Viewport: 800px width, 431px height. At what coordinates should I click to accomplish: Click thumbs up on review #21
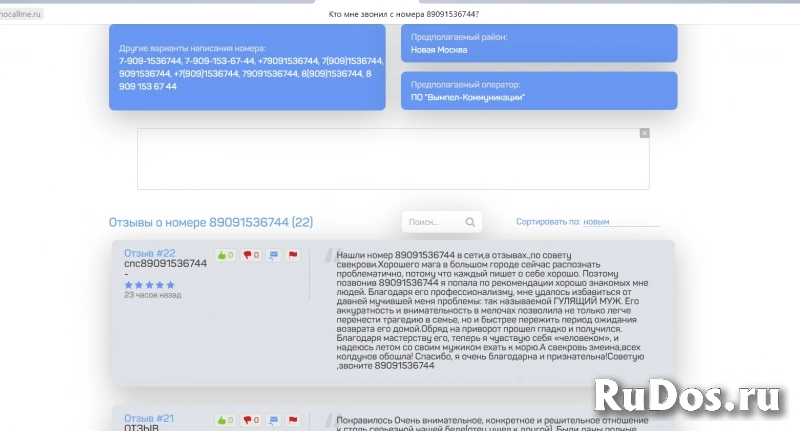pos(225,420)
